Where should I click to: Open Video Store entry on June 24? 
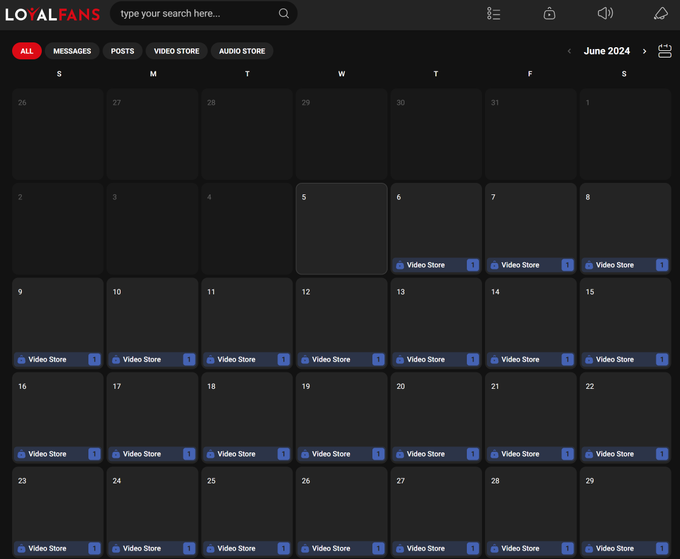point(152,549)
